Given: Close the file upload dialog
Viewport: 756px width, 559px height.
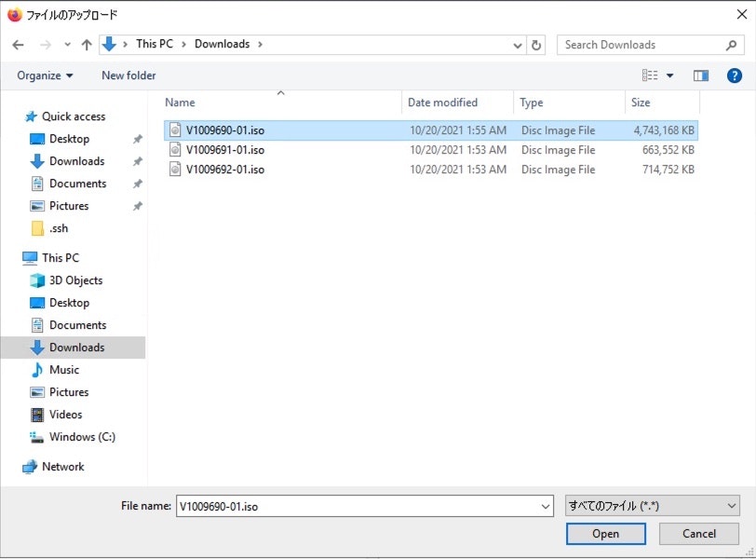Looking at the screenshot, I should (742, 15).
